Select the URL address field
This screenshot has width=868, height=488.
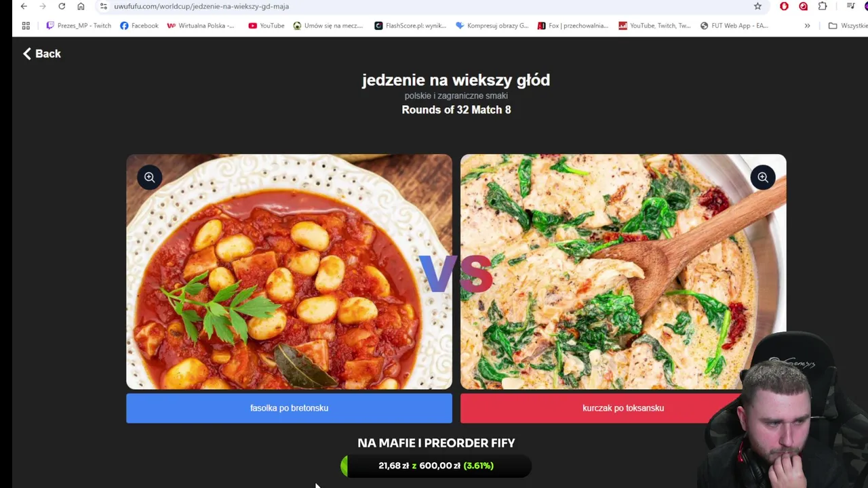click(x=427, y=6)
